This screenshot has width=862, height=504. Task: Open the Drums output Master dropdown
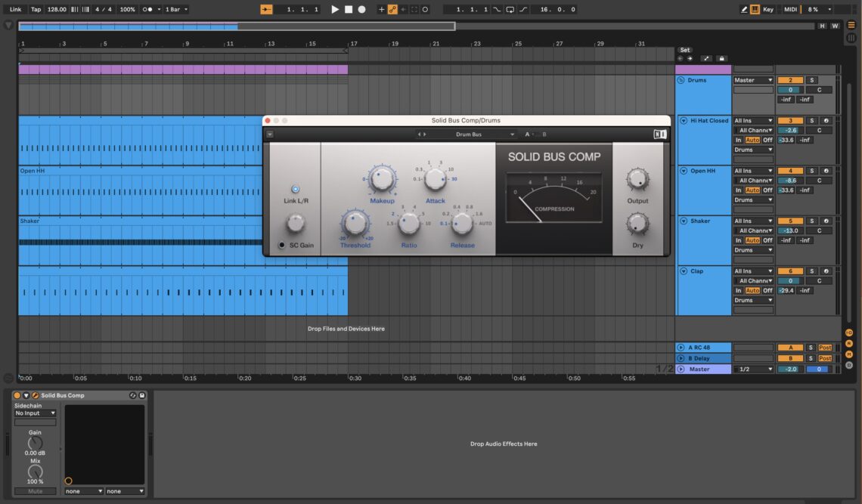[x=753, y=80]
